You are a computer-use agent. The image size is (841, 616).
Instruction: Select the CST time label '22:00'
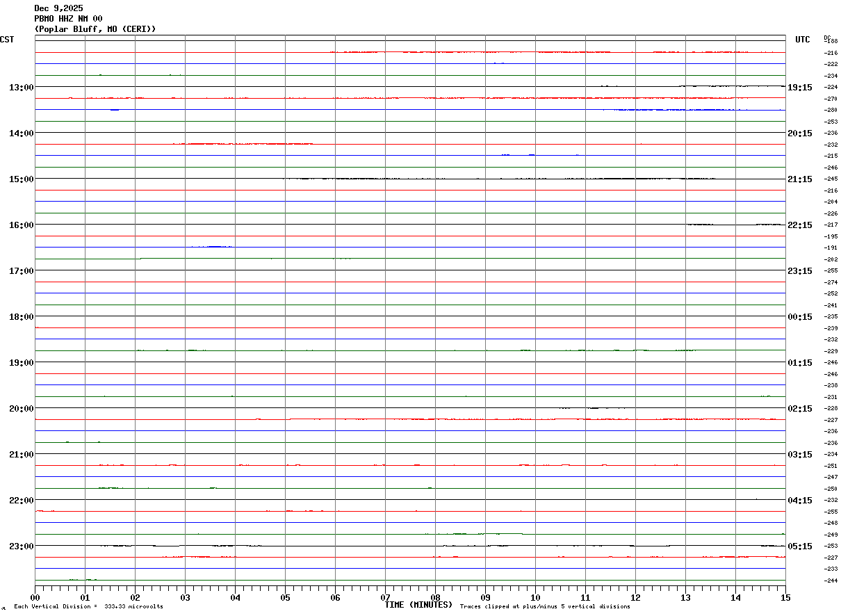(22, 501)
